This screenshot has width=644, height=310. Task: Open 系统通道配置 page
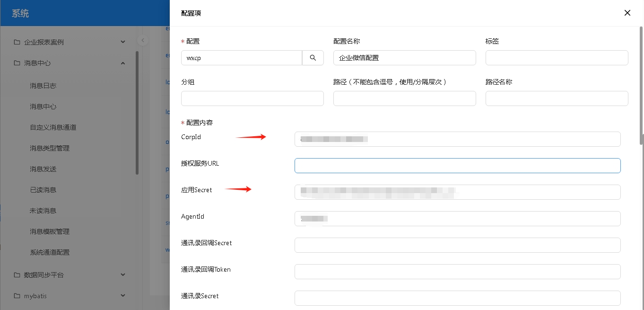50,252
